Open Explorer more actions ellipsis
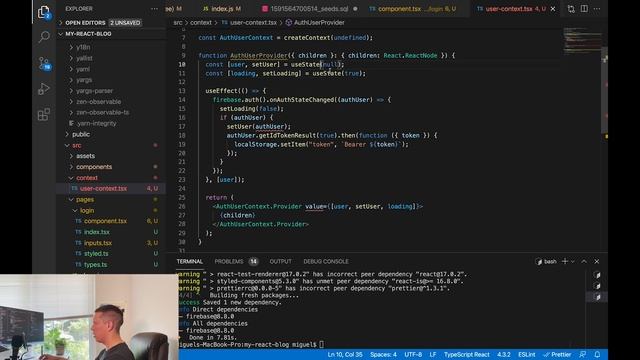Viewport: 640px width, 360px height. point(154,9)
